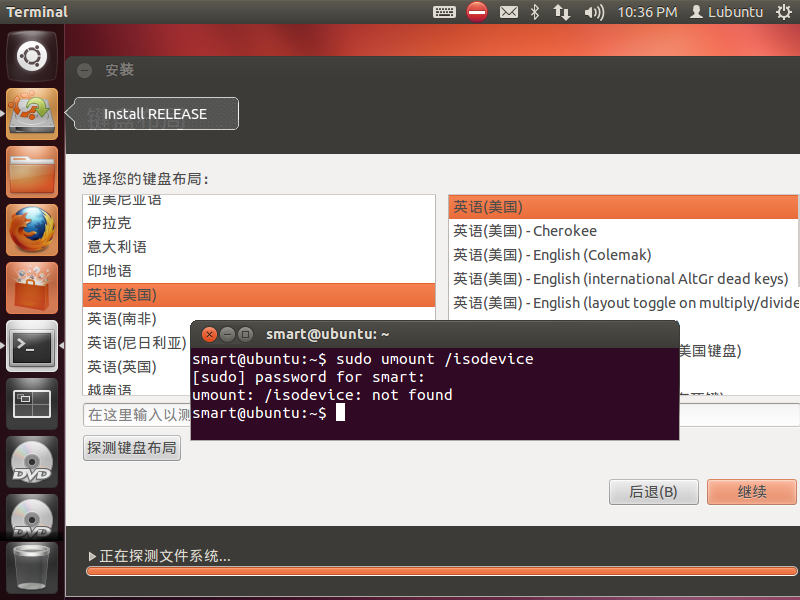Image resolution: width=800 pixels, height=600 pixels.
Task: Select 英语(英国) in the layout list
Action: [136, 367]
